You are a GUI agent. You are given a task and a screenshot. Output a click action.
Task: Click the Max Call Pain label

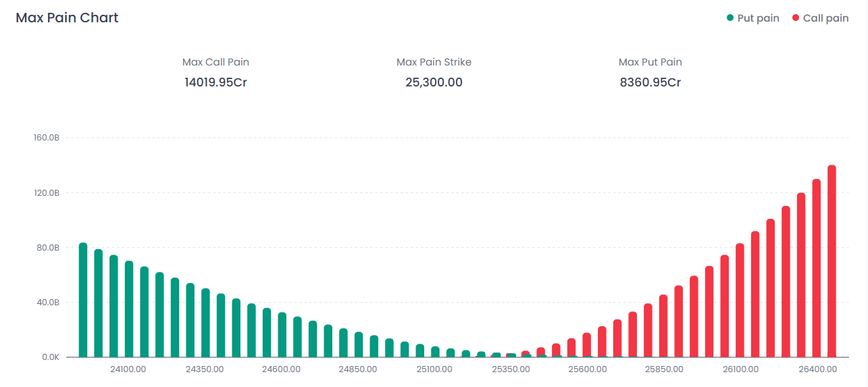click(215, 62)
